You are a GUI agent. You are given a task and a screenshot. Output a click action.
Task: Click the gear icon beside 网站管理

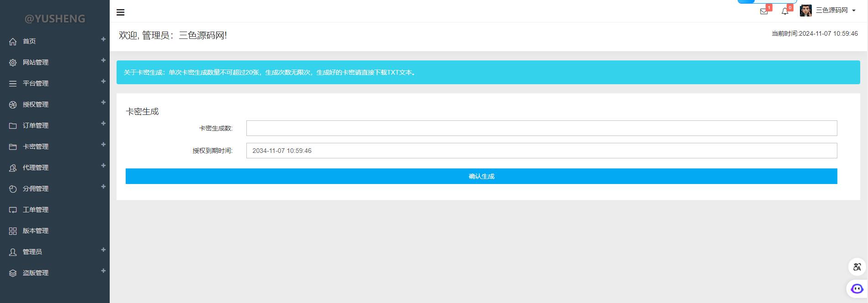click(x=13, y=63)
